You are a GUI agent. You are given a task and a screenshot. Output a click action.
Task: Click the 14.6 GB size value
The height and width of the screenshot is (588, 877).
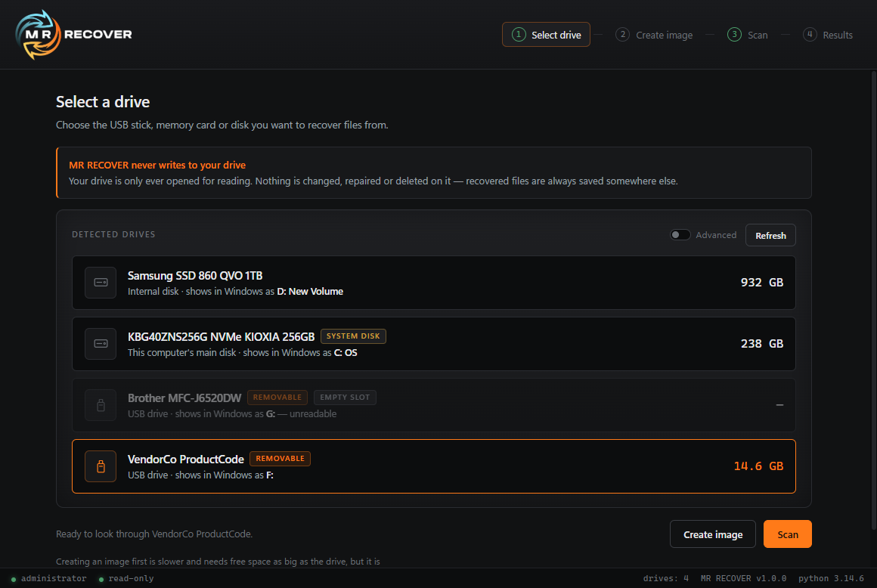click(x=758, y=466)
